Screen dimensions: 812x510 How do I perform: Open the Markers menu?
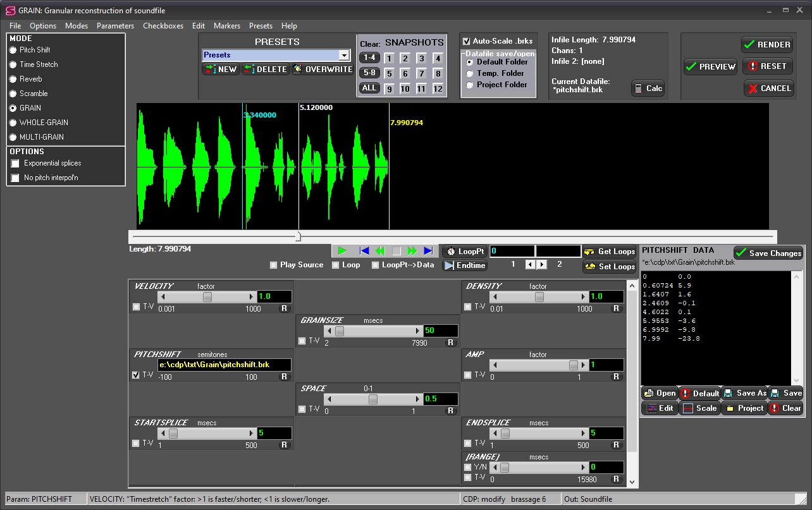226,26
